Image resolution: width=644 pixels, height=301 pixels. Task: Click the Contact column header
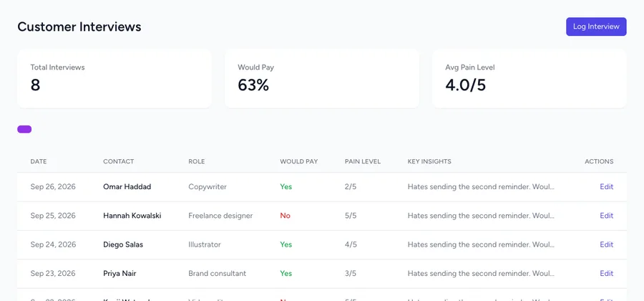(x=118, y=161)
